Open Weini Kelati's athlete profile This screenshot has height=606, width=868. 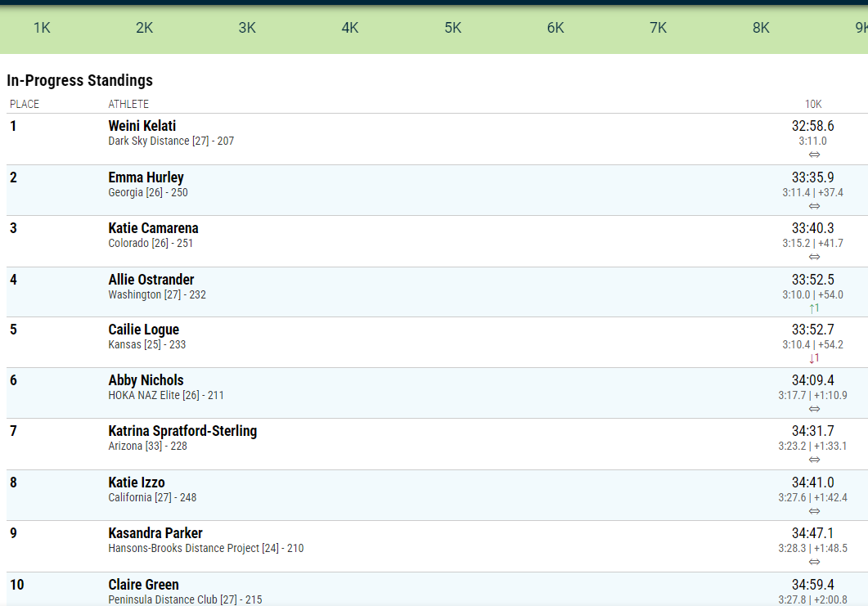pos(142,126)
